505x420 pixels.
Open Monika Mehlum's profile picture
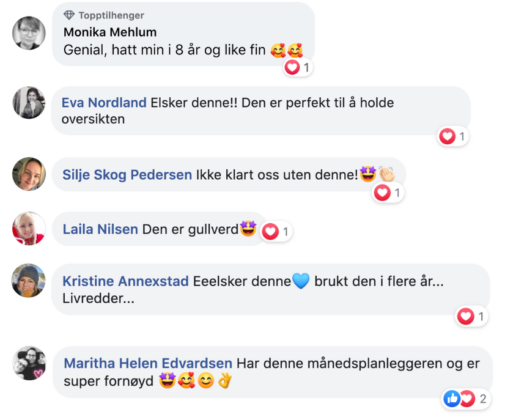tap(29, 33)
